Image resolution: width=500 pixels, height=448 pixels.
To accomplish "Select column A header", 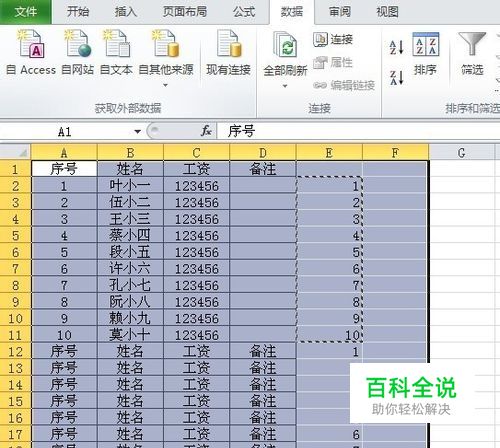I will point(64,152).
